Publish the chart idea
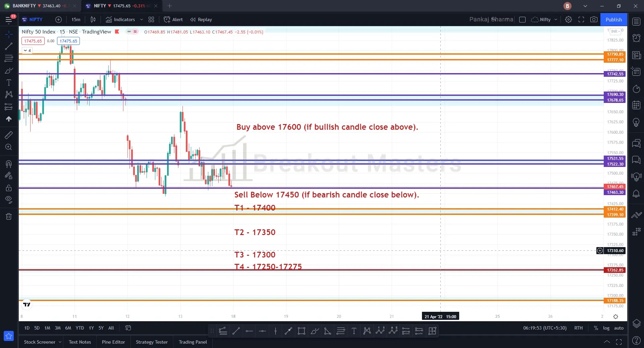This screenshot has width=644, height=348. 614,20
